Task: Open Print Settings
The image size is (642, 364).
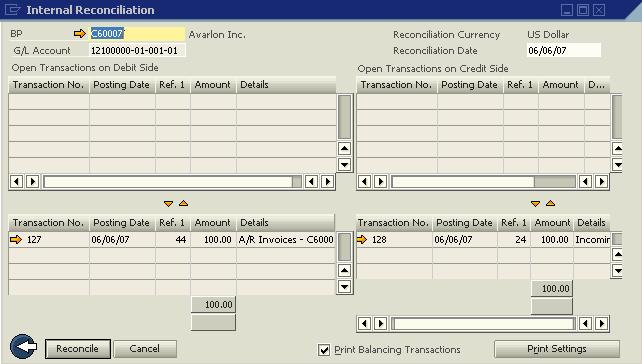Action: click(557, 349)
